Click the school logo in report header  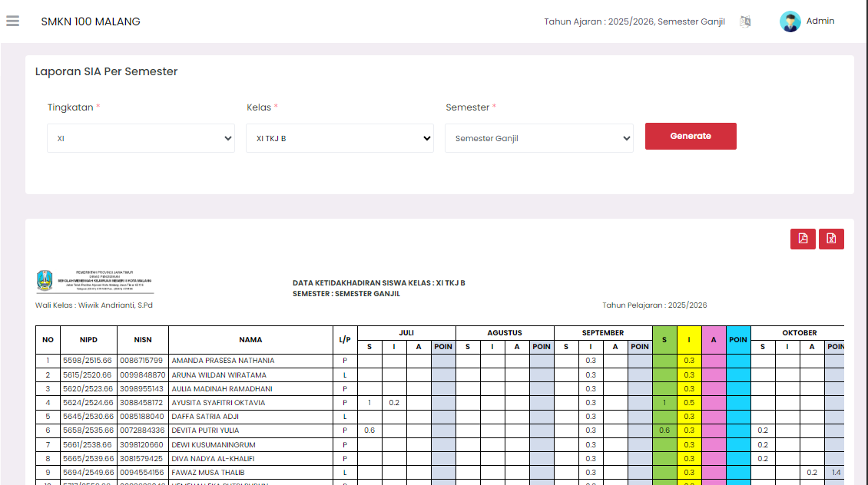[x=45, y=281]
